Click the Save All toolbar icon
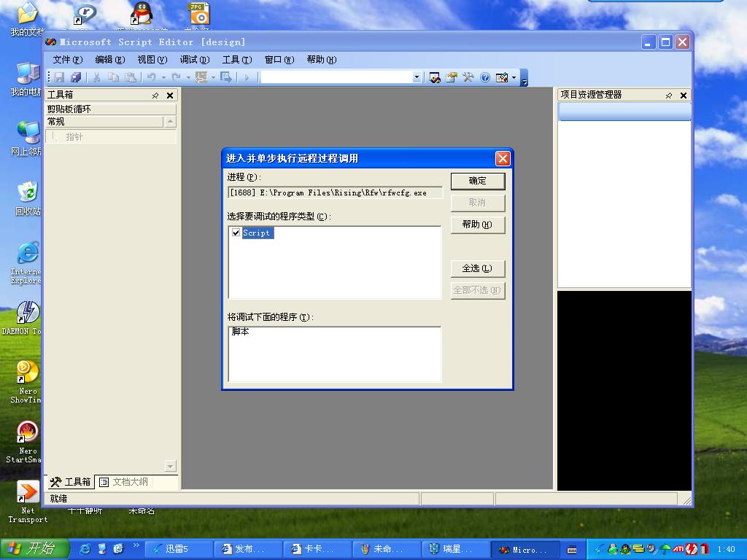 point(76,77)
